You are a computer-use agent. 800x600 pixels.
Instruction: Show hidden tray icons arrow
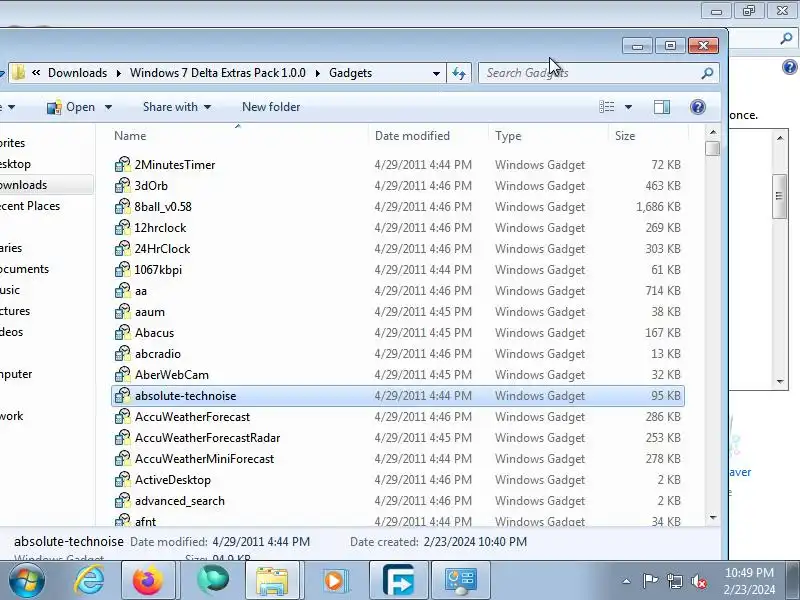click(x=626, y=581)
